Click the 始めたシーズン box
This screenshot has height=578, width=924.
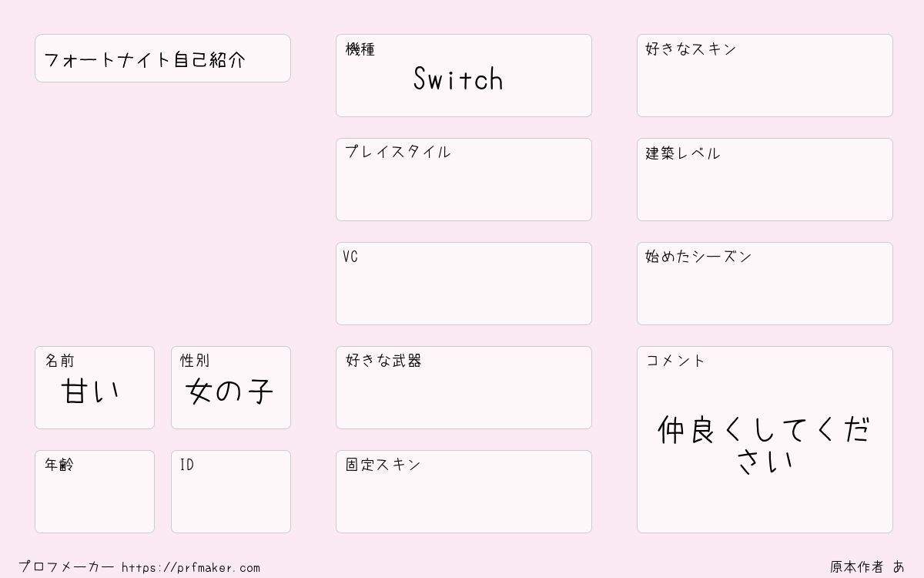(765, 284)
